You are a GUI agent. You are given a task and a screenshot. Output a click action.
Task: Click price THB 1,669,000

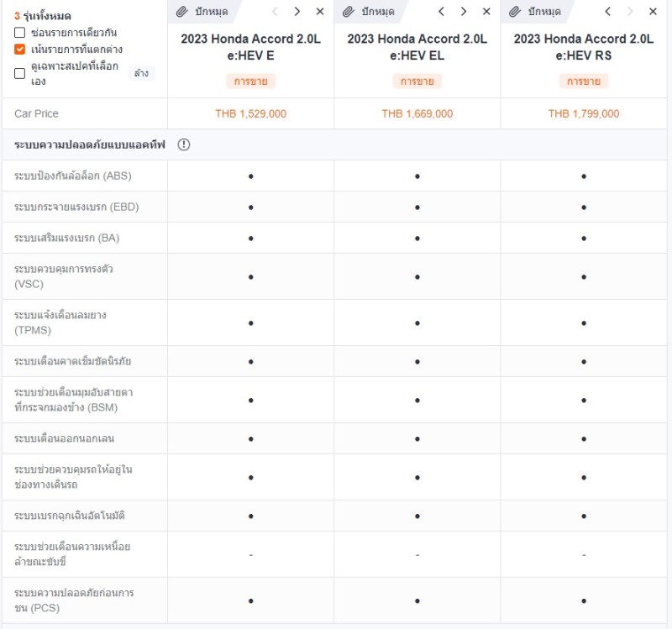click(417, 113)
